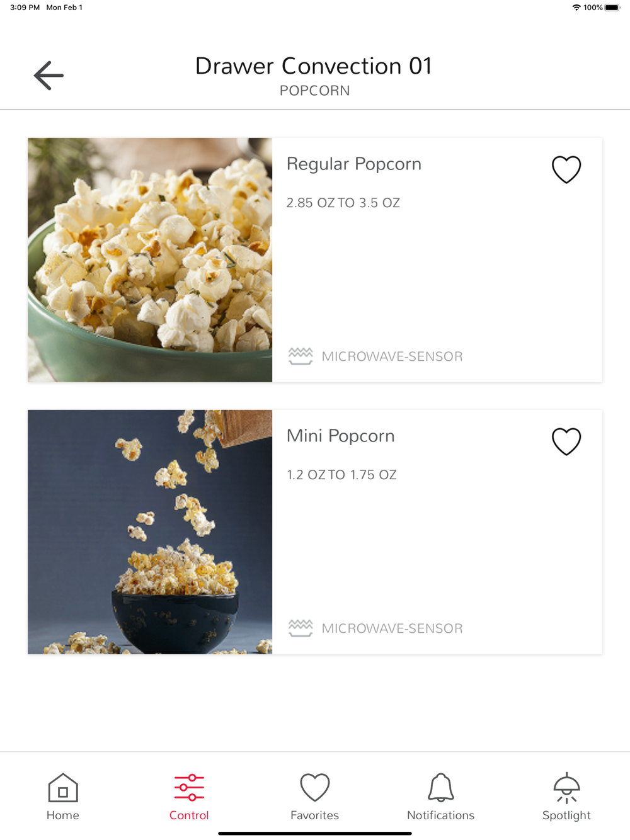The width and height of the screenshot is (630, 840).
Task: Select the Mini Popcorn title
Action: 341,436
